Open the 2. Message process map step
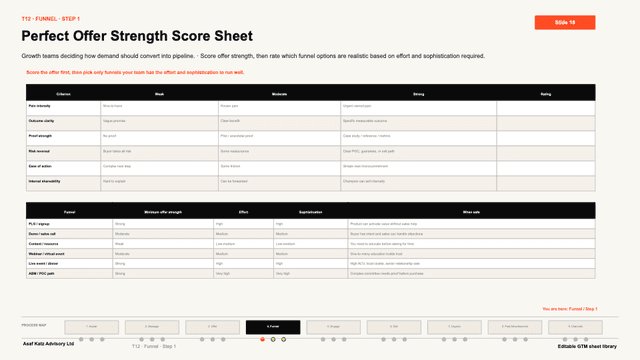Image resolution: width=640 pixels, height=360 pixels. pyautogui.click(x=152, y=327)
